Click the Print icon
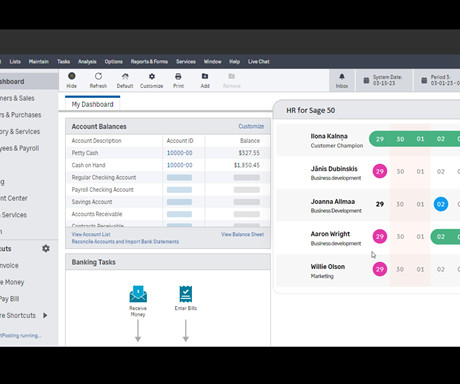Screen dimensions: 460x384 [178, 76]
